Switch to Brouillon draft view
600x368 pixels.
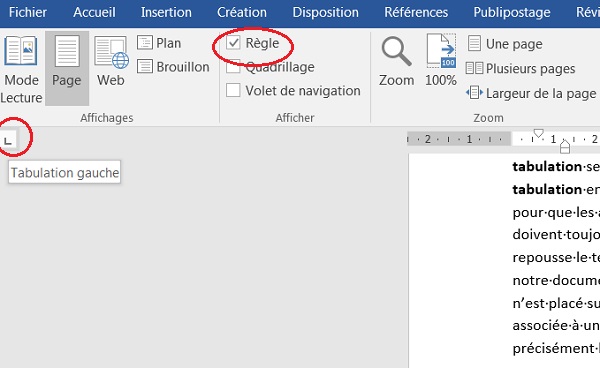[173, 67]
